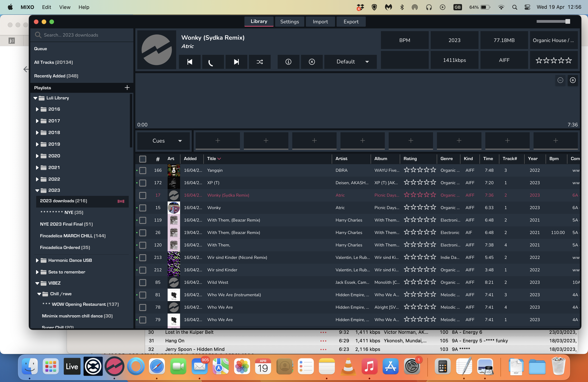Click the search 2023 downloads field

pyautogui.click(x=84, y=35)
